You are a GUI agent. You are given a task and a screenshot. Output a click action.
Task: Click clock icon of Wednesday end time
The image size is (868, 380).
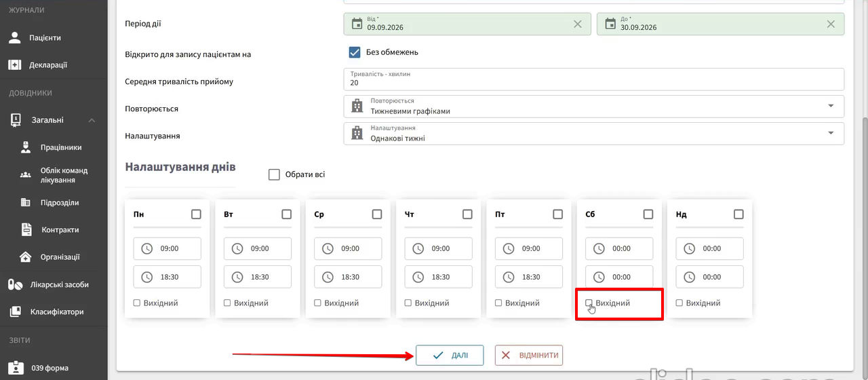(x=328, y=277)
